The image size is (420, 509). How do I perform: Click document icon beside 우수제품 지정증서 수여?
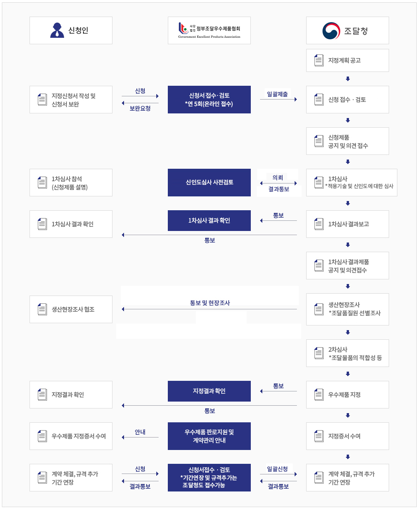pos(42,436)
